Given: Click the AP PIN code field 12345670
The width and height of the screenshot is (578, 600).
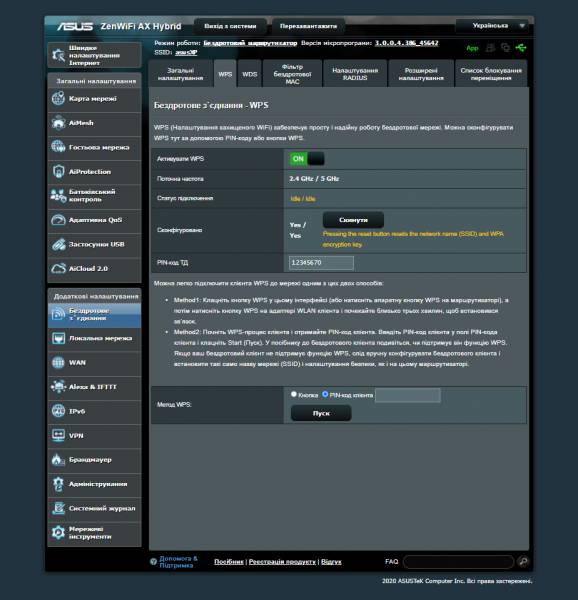Looking at the screenshot, I should click(321, 262).
